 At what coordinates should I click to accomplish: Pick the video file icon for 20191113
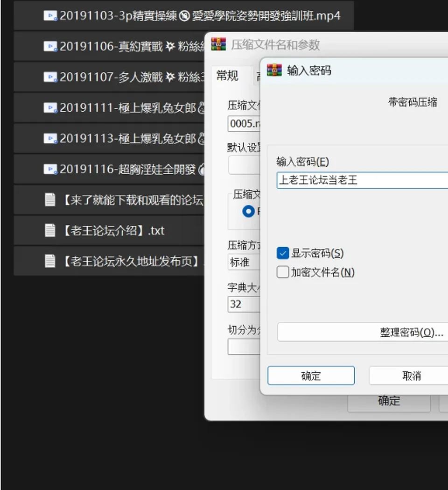50,138
